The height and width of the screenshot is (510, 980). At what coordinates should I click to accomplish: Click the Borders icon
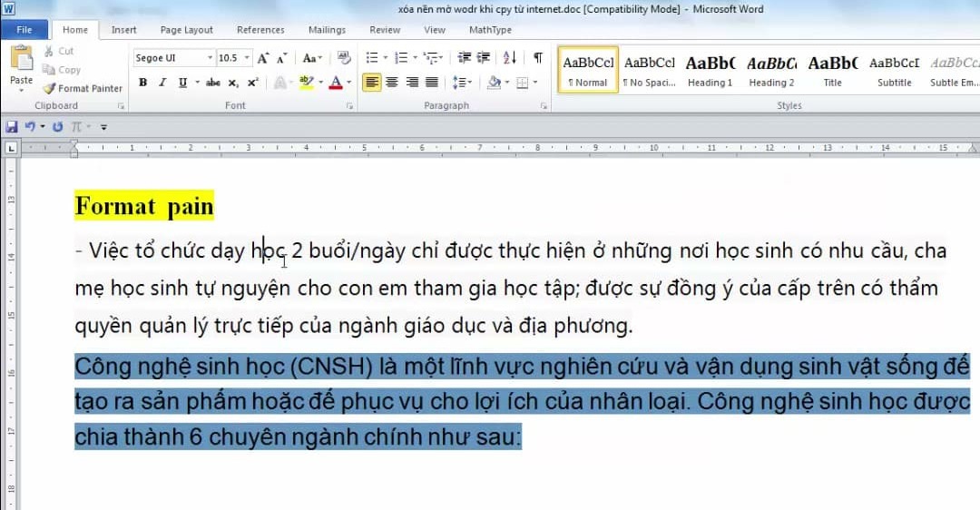click(523, 83)
